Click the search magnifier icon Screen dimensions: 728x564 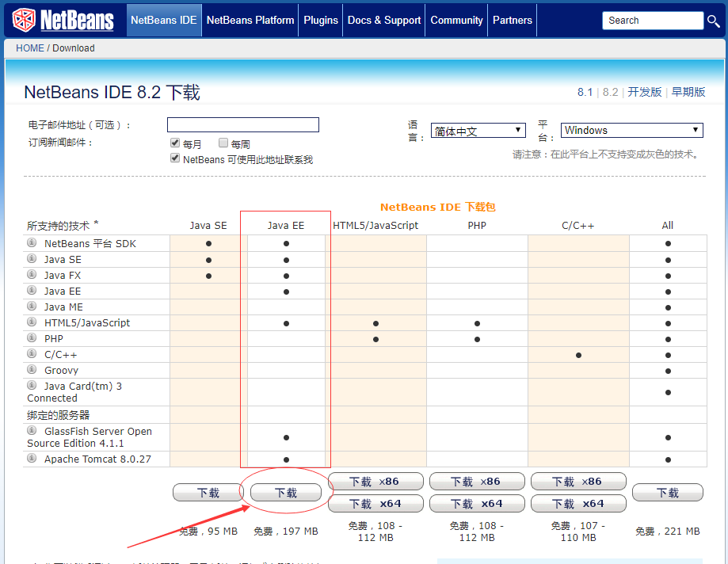click(713, 21)
